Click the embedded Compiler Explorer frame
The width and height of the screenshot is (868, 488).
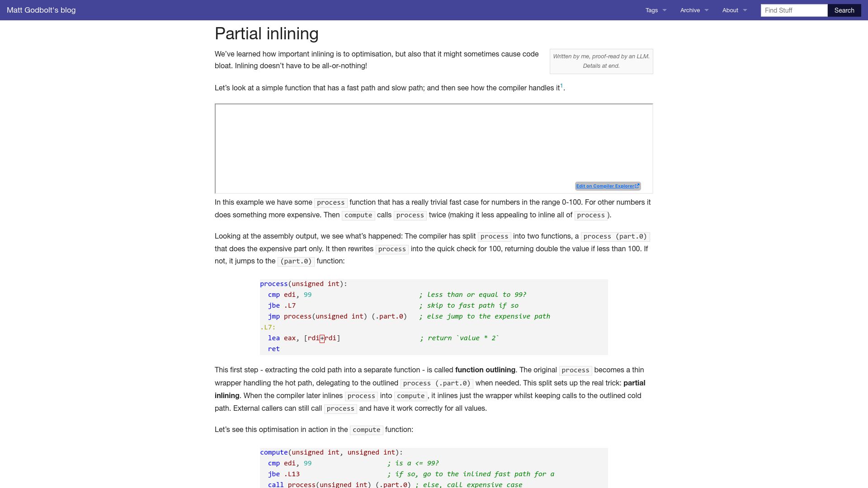pos(434,148)
